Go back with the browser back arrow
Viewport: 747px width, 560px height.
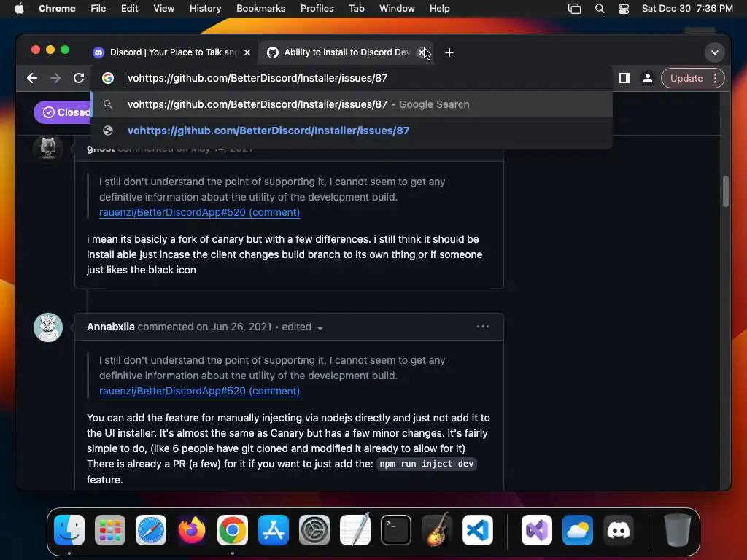point(32,78)
